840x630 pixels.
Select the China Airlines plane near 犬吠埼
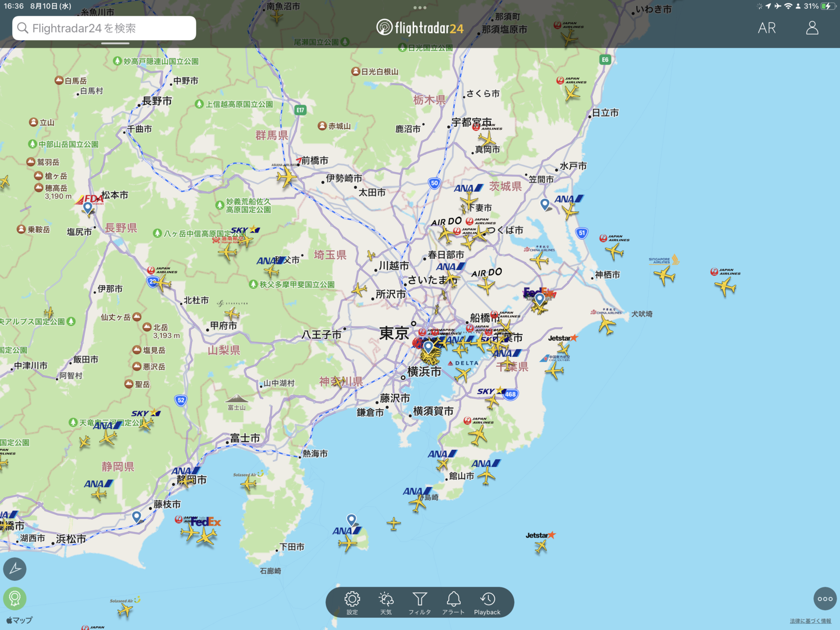607,325
